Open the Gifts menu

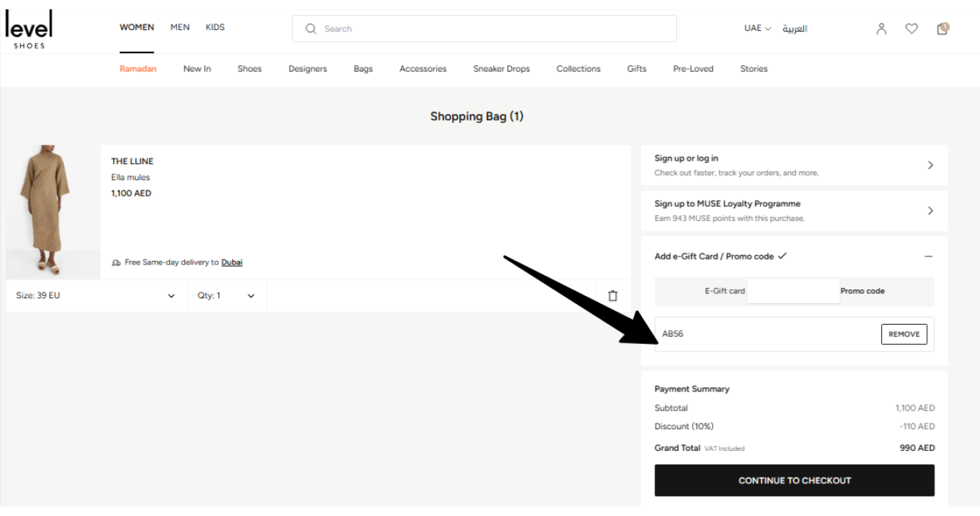(636, 69)
